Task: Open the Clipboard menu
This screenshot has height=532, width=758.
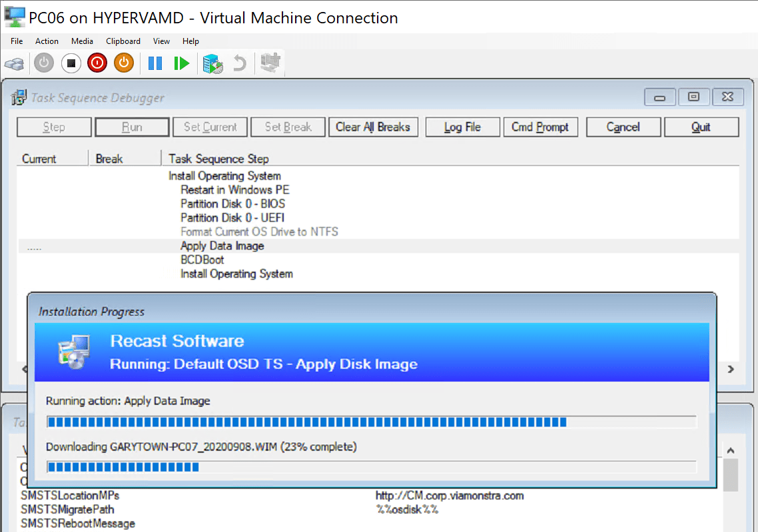Action: coord(123,41)
